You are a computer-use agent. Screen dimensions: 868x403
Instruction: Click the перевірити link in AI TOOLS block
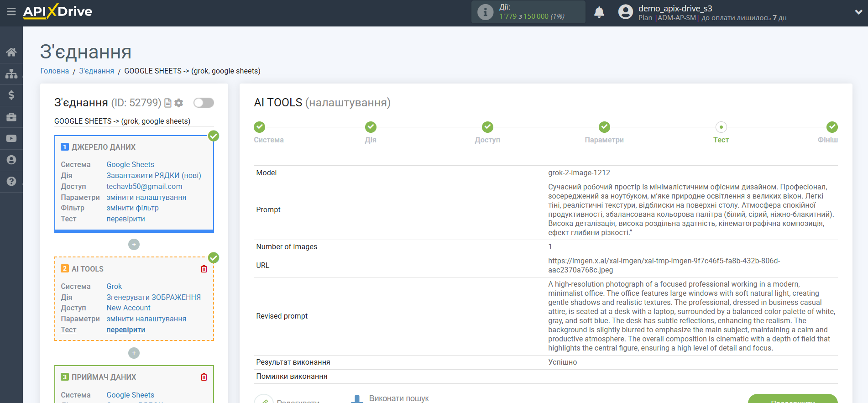(x=125, y=330)
